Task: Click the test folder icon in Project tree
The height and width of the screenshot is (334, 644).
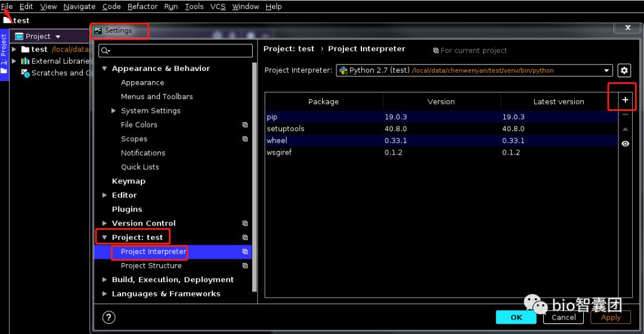Action: coord(26,50)
